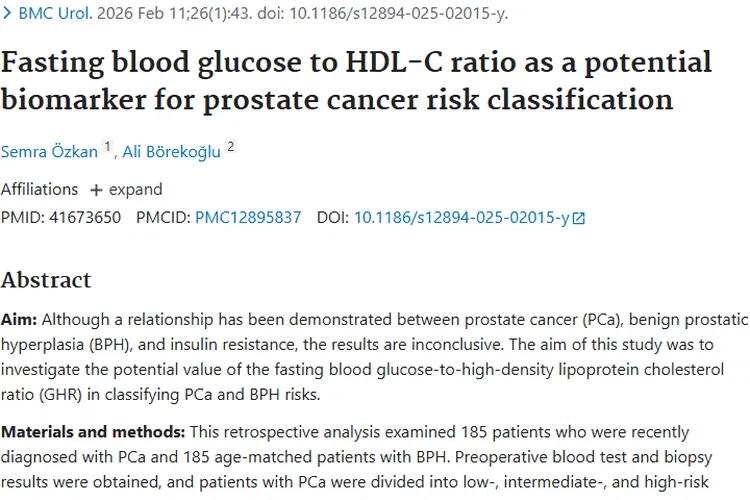The width and height of the screenshot is (750, 500).
Task: Click the PMCID label text
Action: (163, 217)
